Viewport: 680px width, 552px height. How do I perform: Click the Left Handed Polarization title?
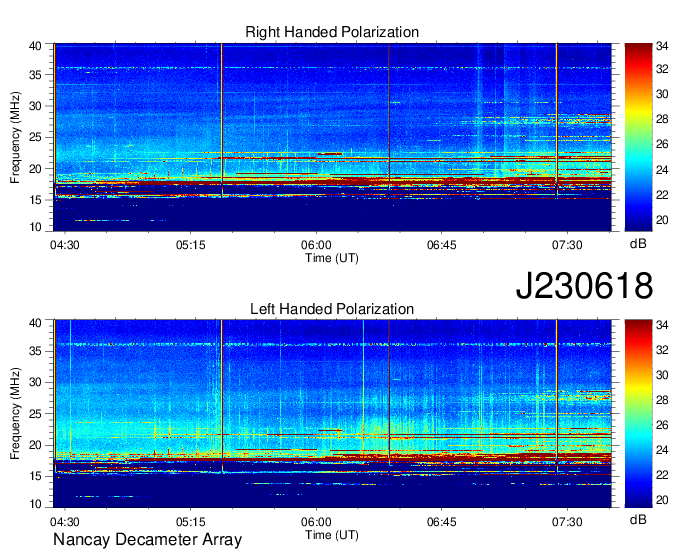click(x=332, y=309)
